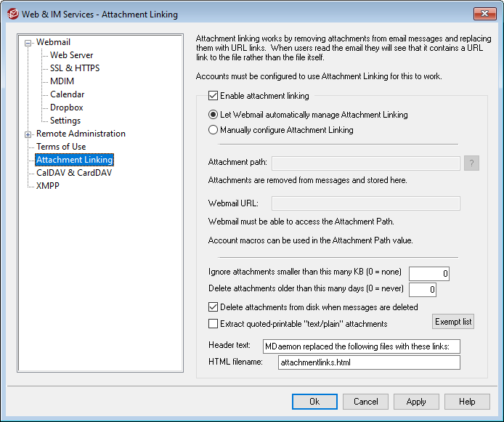This screenshot has height=422, width=504.
Task: Enable Extract quoted-printable text/plain attachments
Action: 213,324
